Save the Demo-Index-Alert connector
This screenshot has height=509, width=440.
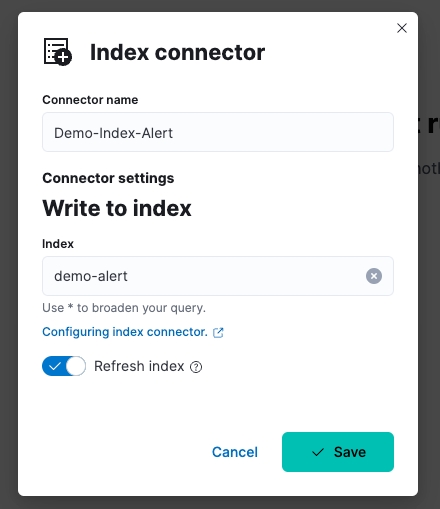click(338, 452)
